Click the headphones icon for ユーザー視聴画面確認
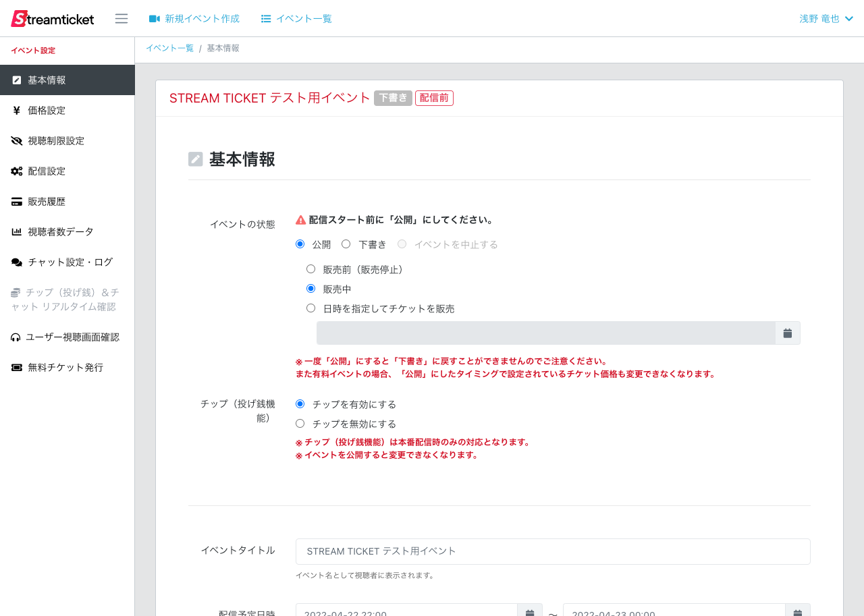864x616 pixels. [x=16, y=337]
